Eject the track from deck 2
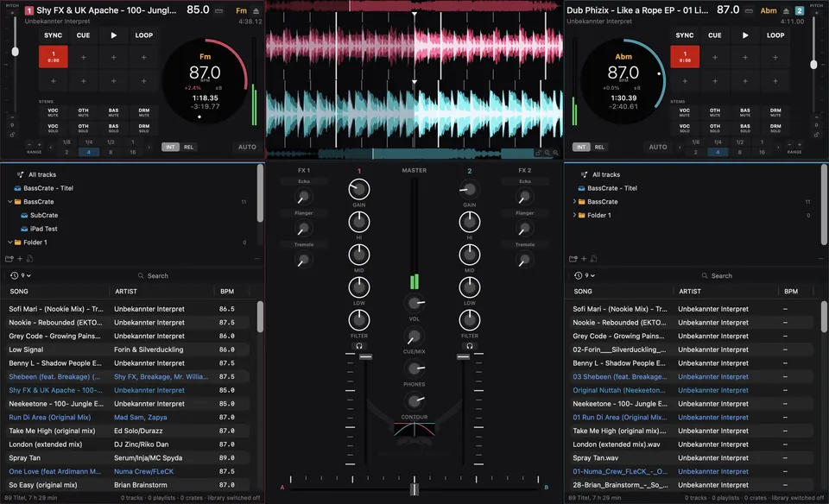829x504 pixels. click(786, 11)
